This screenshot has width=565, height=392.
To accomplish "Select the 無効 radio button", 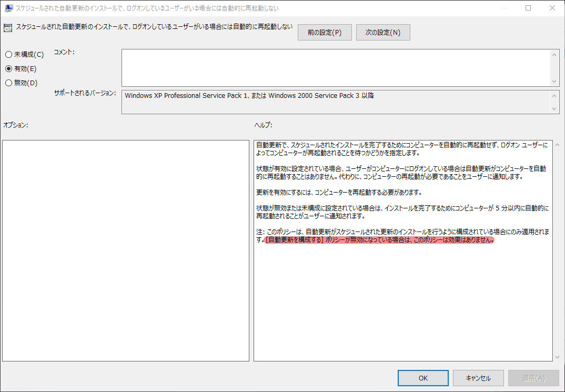I will 8,83.
